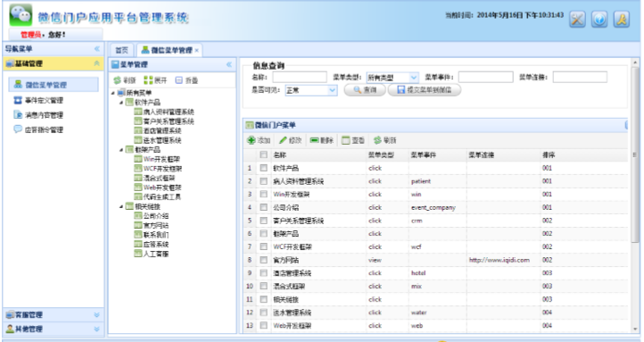The width and height of the screenshot is (644, 342).
Task: Click the pencil 修改 edit icon
Action: pos(283,140)
